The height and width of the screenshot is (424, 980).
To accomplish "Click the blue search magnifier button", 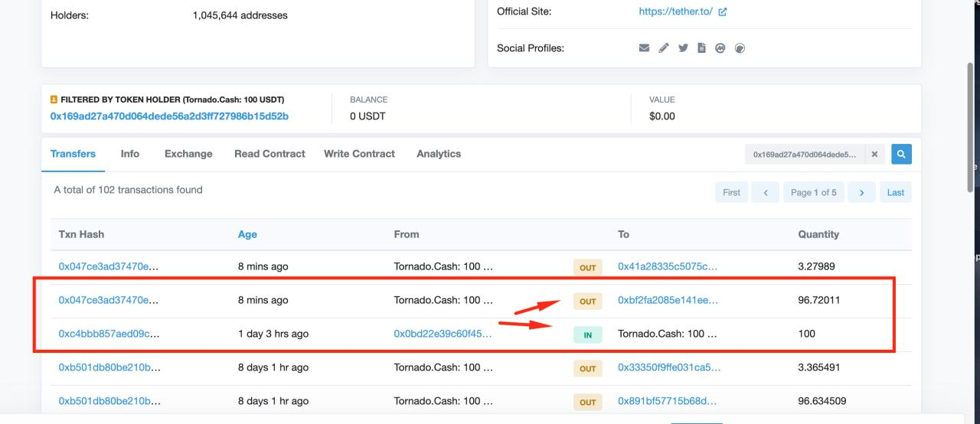I will pyautogui.click(x=901, y=155).
